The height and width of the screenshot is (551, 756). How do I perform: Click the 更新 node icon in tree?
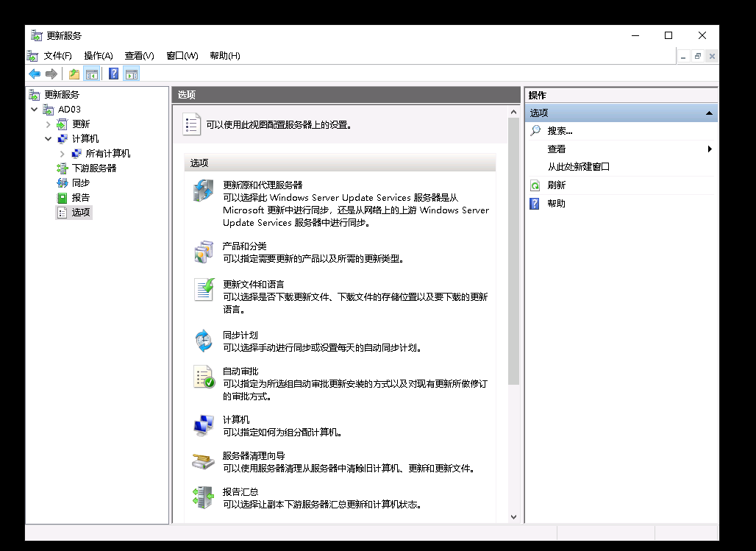[63, 124]
